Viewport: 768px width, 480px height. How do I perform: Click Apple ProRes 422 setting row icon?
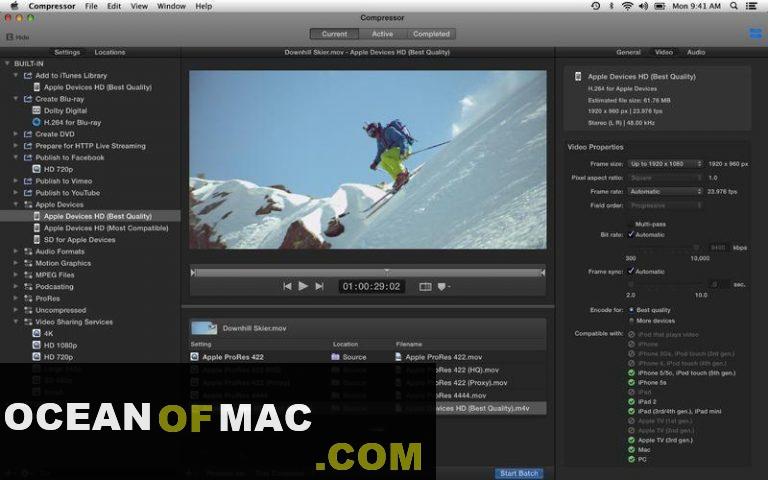click(x=194, y=357)
